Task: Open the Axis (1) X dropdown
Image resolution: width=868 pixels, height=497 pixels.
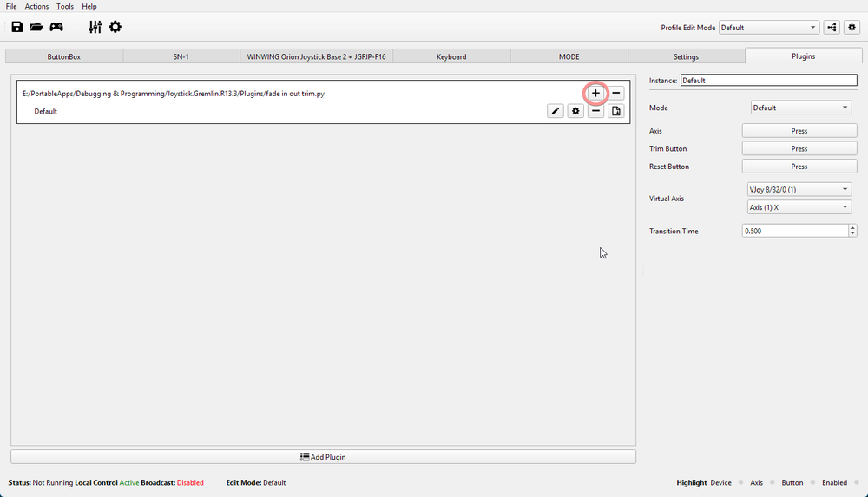Action: click(799, 207)
